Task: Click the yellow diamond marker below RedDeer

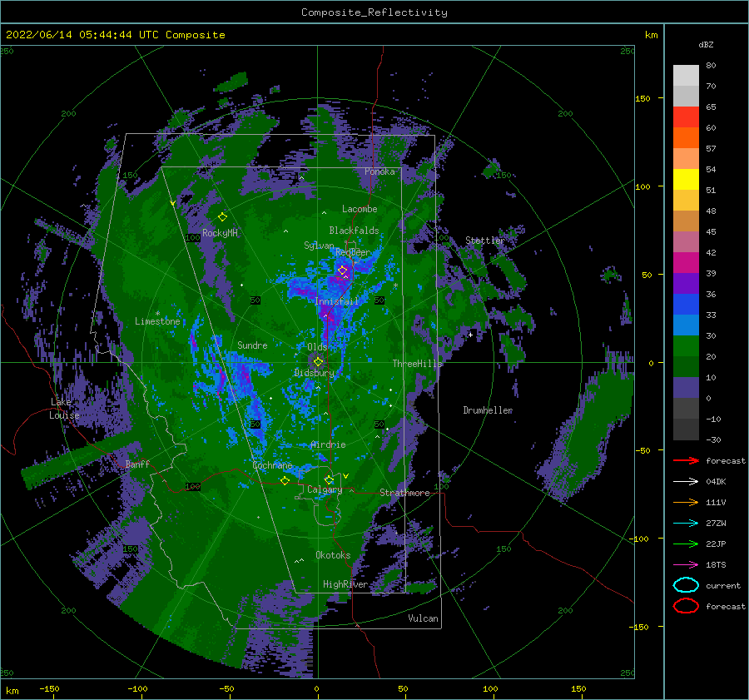Action: tap(343, 271)
